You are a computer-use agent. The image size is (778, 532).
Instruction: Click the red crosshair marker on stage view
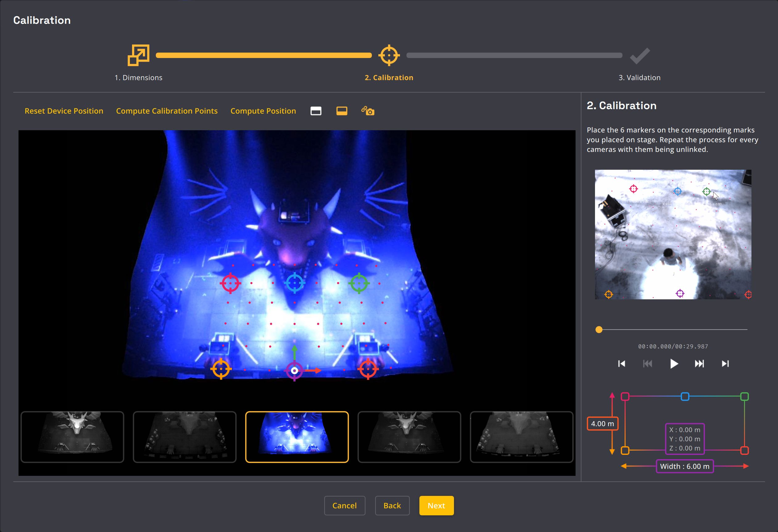click(x=230, y=283)
